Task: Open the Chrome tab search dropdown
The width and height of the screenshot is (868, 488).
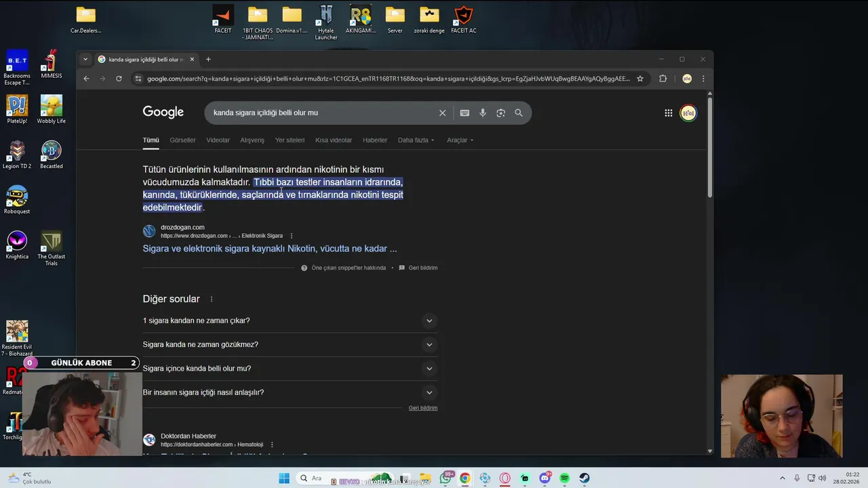Action: 85,60
